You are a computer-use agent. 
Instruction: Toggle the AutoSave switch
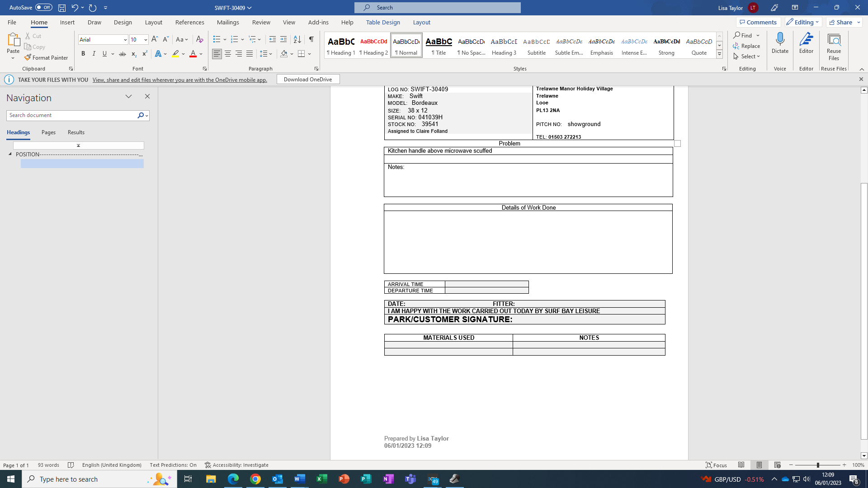[43, 7]
